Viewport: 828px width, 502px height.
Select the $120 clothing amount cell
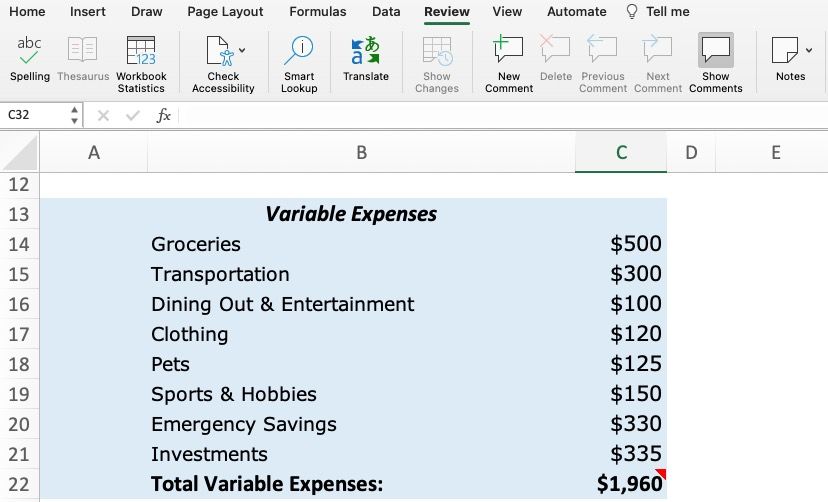[621, 334]
